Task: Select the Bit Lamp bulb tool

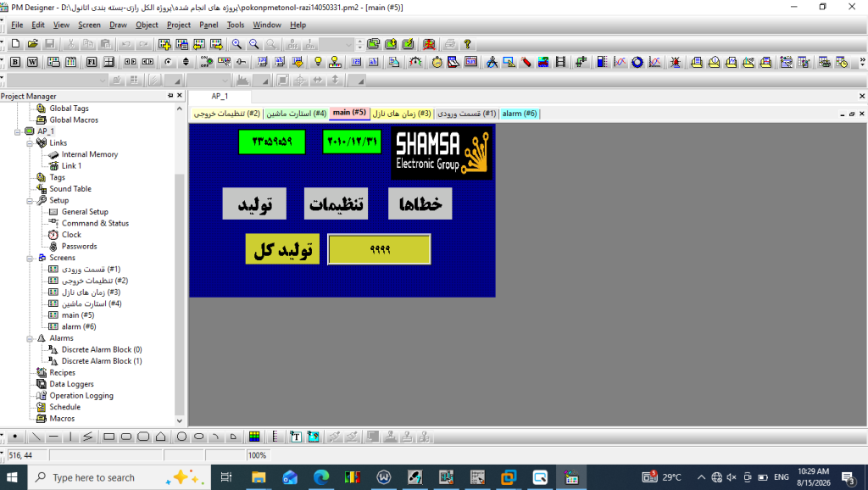Action: pos(318,62)
